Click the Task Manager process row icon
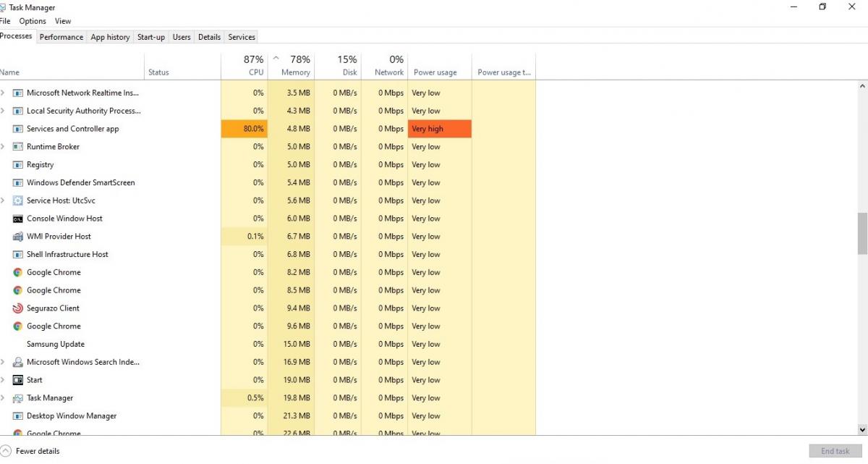 click(18, 398)
